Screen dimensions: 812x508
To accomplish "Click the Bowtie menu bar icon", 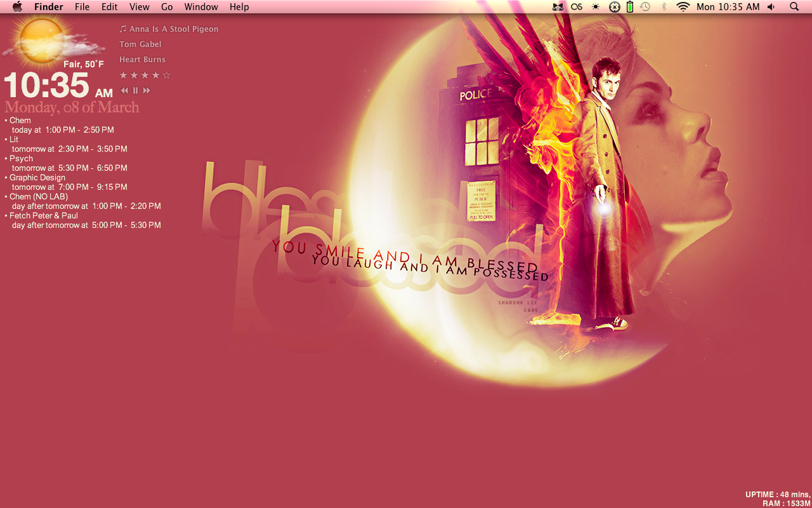I will 558,7.
